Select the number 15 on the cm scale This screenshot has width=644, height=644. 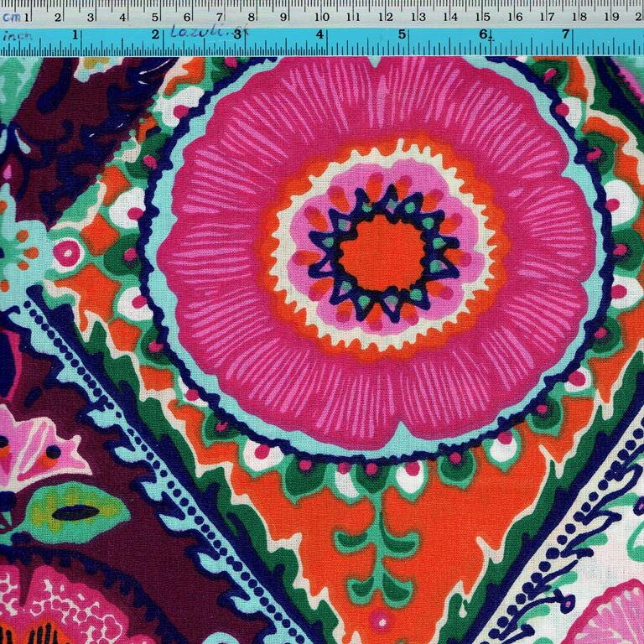pyautogui.click(x=483, y=17)
